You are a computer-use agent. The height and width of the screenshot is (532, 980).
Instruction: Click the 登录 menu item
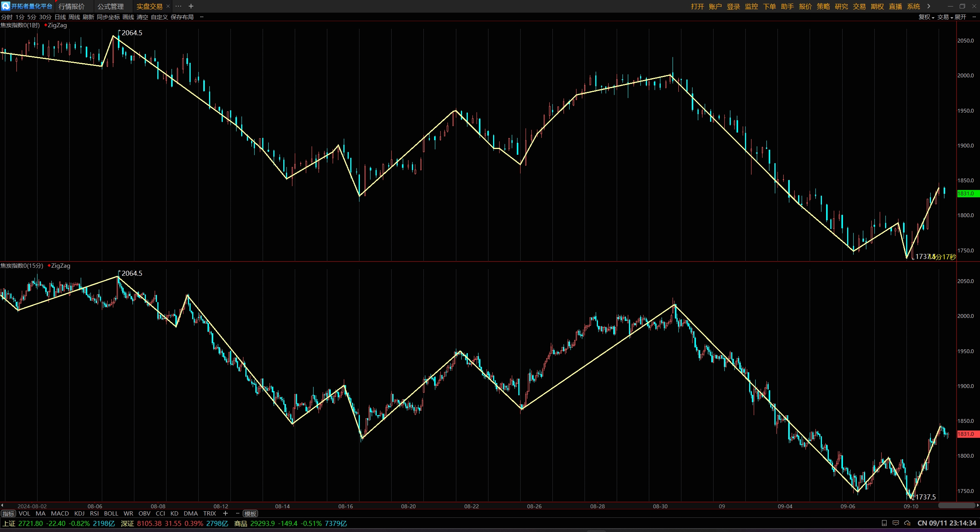pos(733,7)
